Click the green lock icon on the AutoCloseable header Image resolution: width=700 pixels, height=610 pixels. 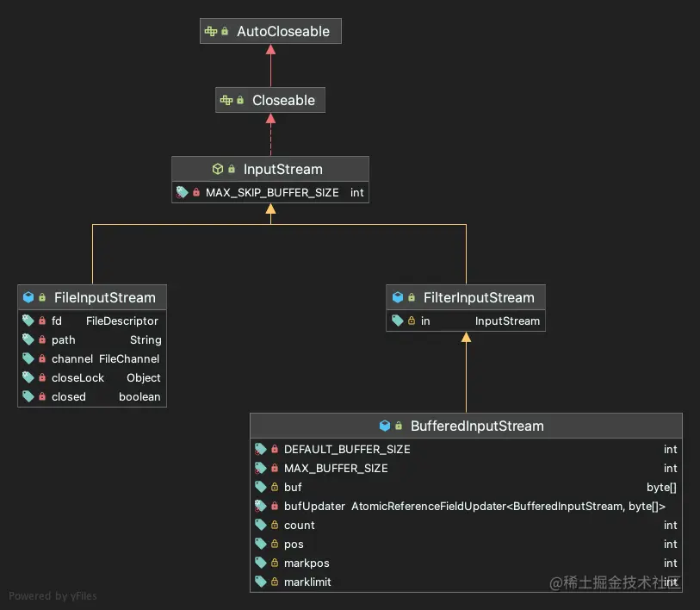[223, 31]
